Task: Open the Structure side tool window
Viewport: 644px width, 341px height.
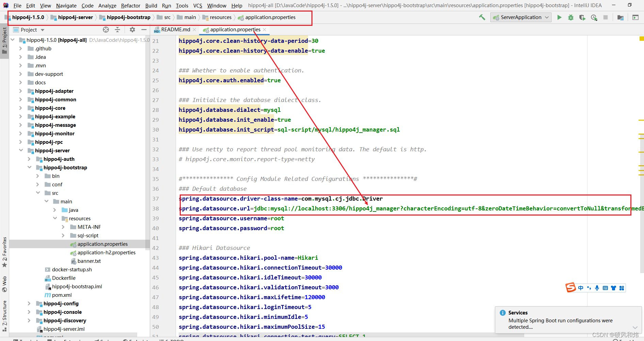Action: click(x=4, y=316)
